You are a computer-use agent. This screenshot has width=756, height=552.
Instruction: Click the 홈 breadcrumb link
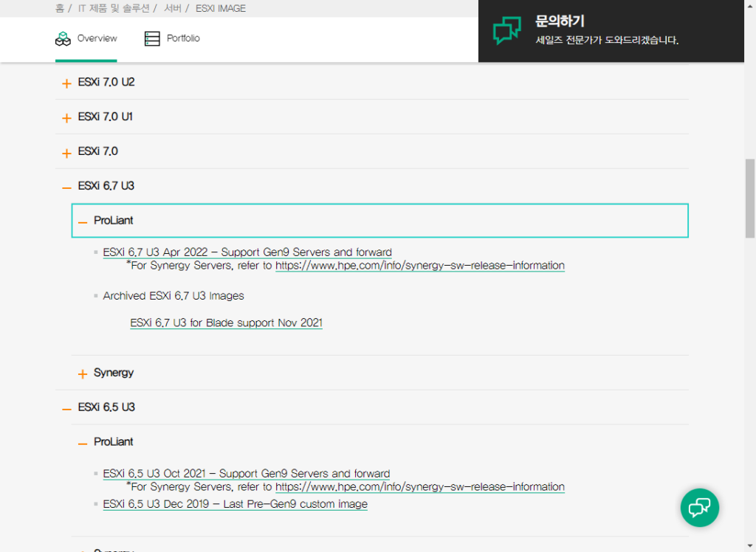pos(59,8)
